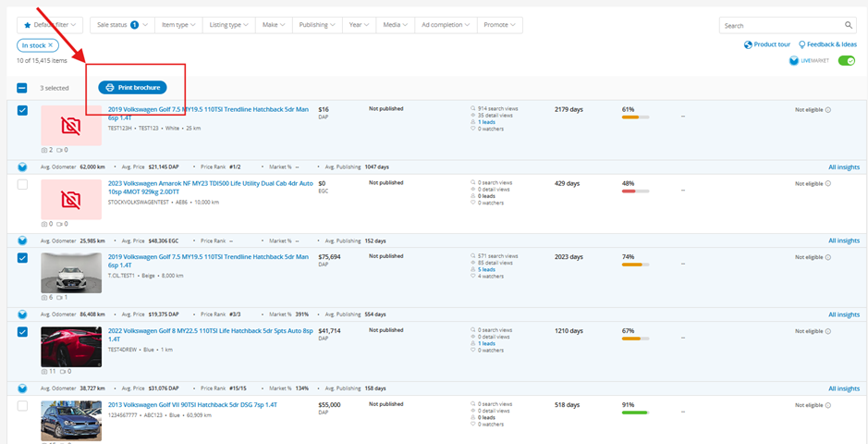This screenshot has height=444, width=868.
Task: Open the Make filter menu
Action: pos(273,25)
